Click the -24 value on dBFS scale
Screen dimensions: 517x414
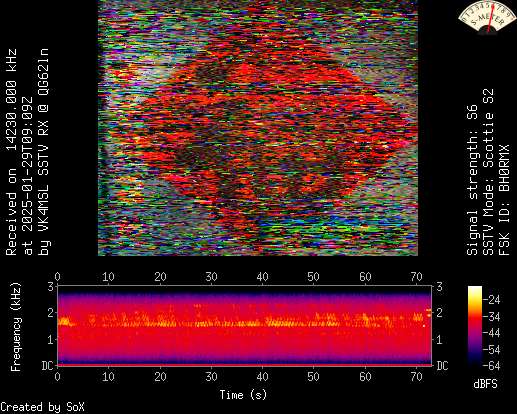[x=491, y=300]
